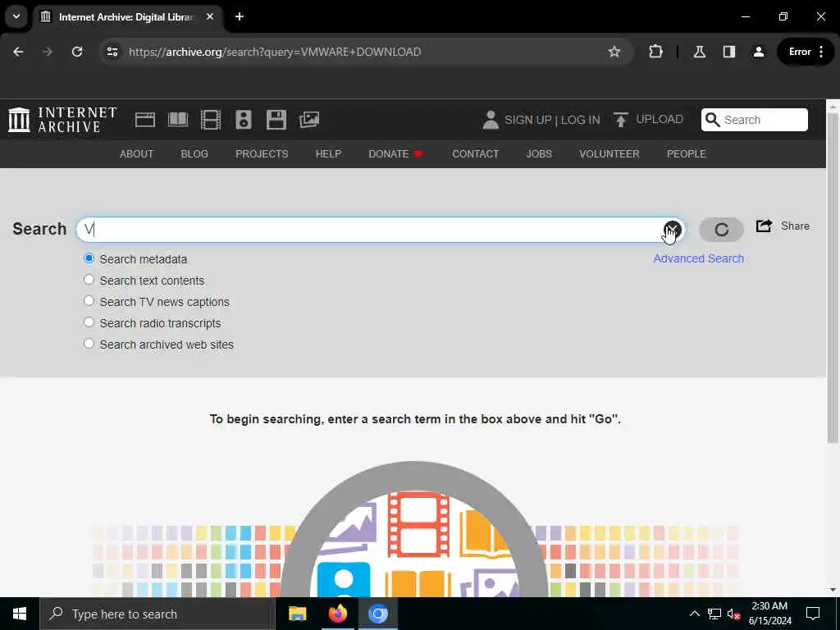Open the Video film strip icon
Screen dimensions: 840x630
[x=211, y=120]
